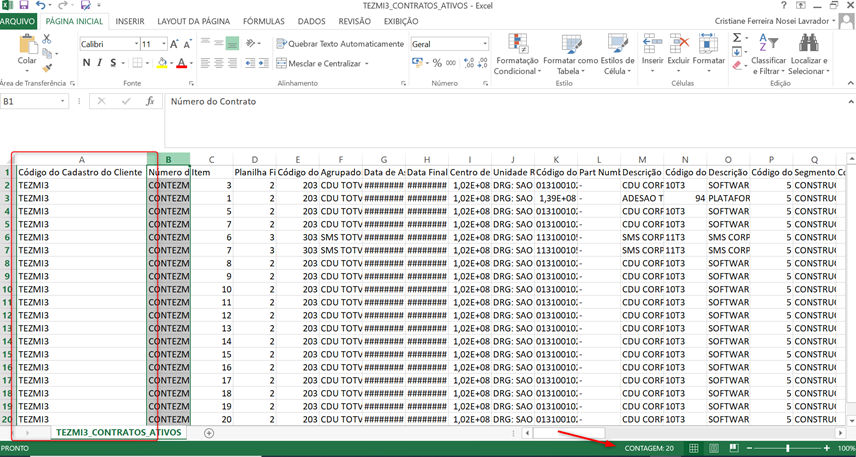The height and width of the screenshot is (457, 856).
Task: Switch to LAYOUT DA PÁGINA tab
Action: [193, 22]
